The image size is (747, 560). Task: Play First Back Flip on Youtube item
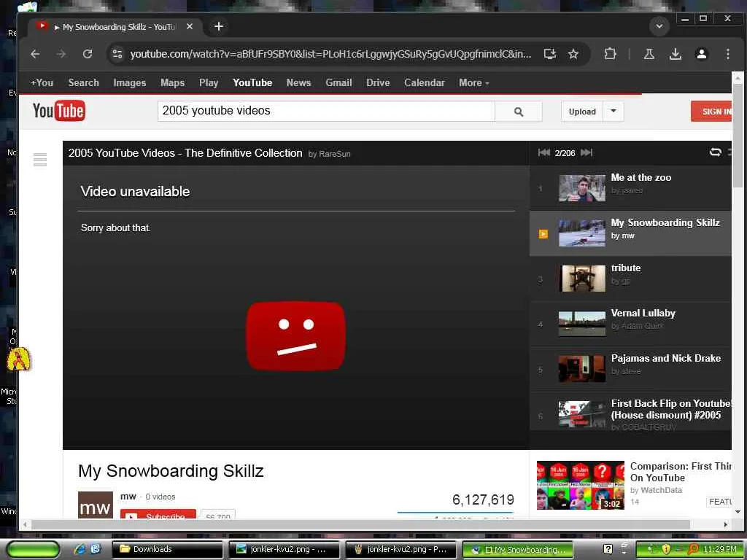click(631, 413)
